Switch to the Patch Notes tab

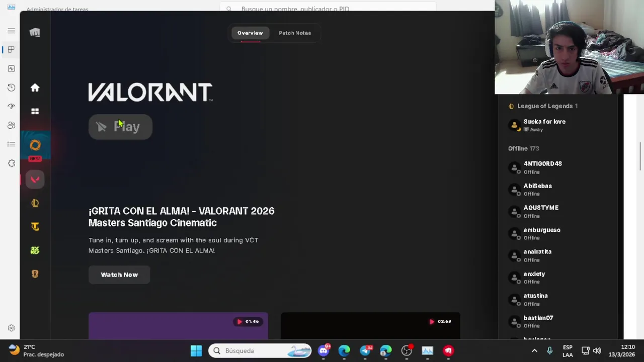point(295,33)
